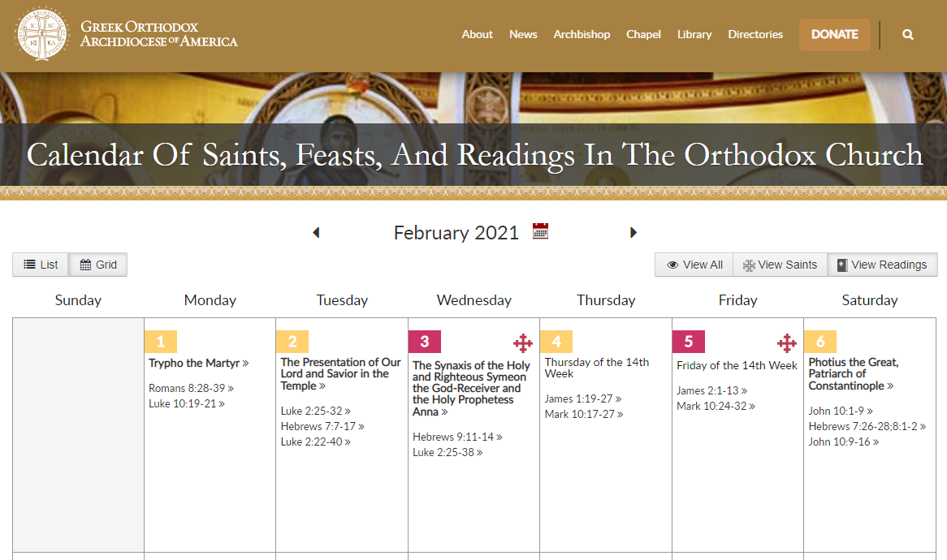Select View Saints filter
Viewport: 947px width, 560px height.
pyautogui.click(x=780, y=265)
